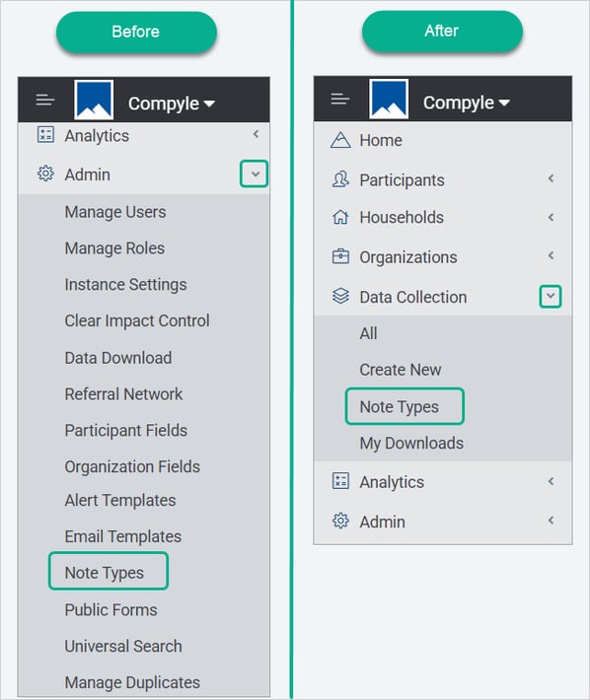Click the Analytics calculator icon in Before panel
Screen dimensions: 590x700
pyautogui.click(x=45, y=135)
